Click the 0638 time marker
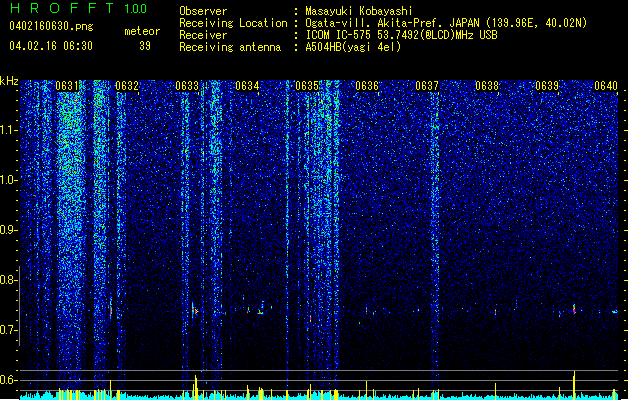 tap(487, 86)
